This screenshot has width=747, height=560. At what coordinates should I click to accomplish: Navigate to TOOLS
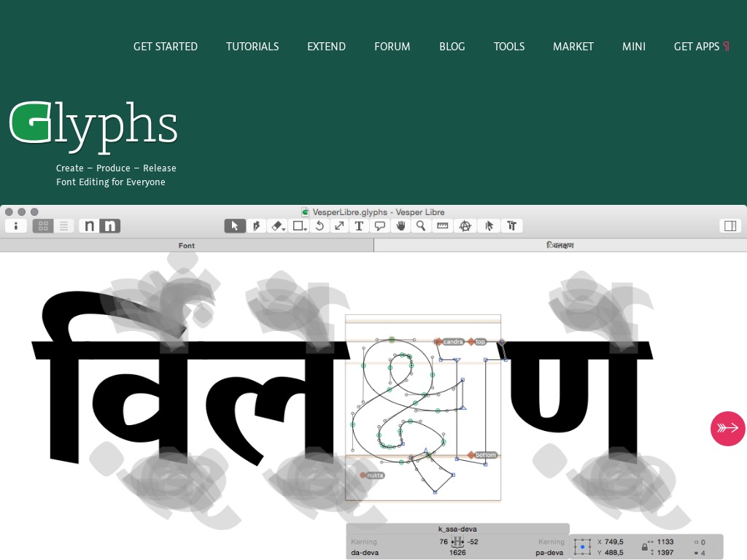coord(508,47)
